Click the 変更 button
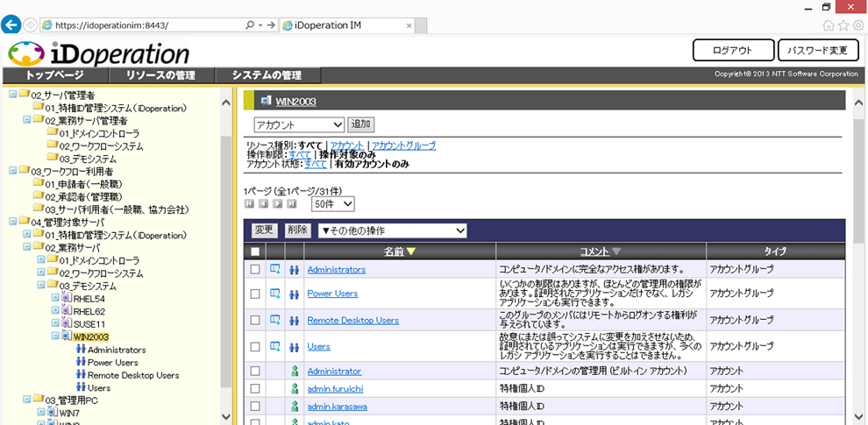Screen dimensions: 868x425 click(x=264, y=230)
